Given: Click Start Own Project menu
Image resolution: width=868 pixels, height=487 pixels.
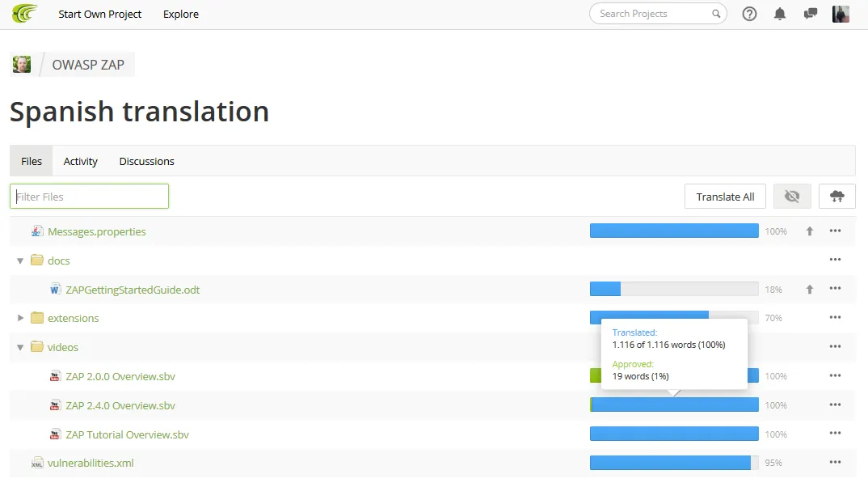Looking at the screenshot, I should point(99,14).
